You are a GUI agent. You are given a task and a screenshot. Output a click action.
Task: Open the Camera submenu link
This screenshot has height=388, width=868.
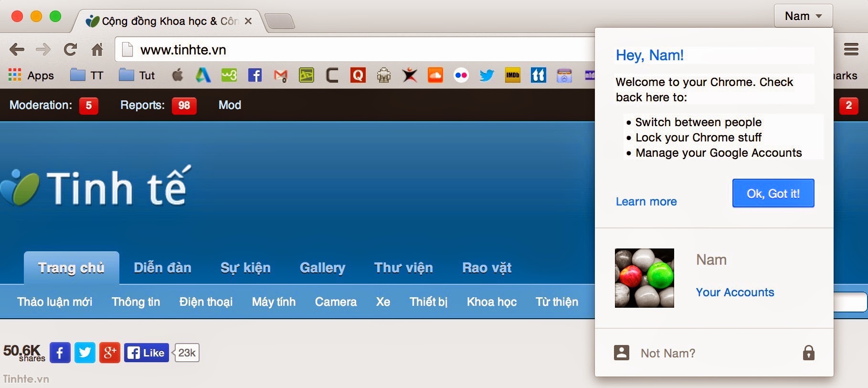point(336,302)
